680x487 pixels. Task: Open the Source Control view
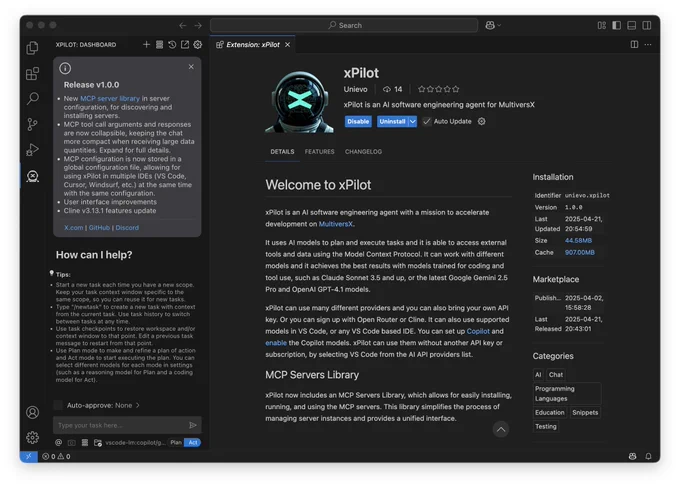[33, 124]
